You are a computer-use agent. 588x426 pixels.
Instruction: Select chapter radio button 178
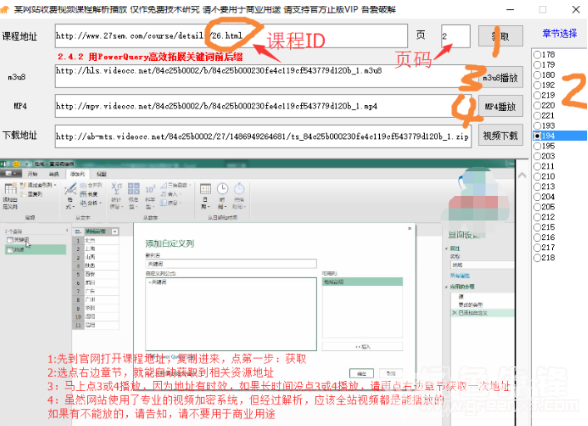[x=537, y=55]
